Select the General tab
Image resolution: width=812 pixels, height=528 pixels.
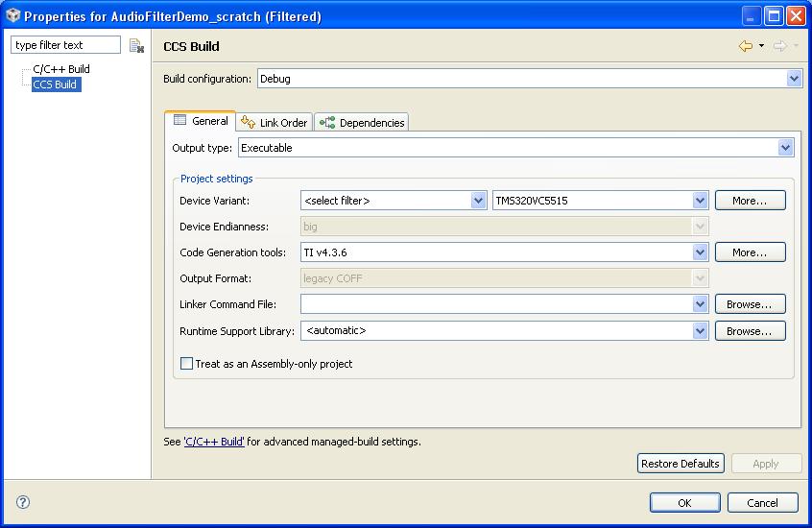[x=201, y=121]
